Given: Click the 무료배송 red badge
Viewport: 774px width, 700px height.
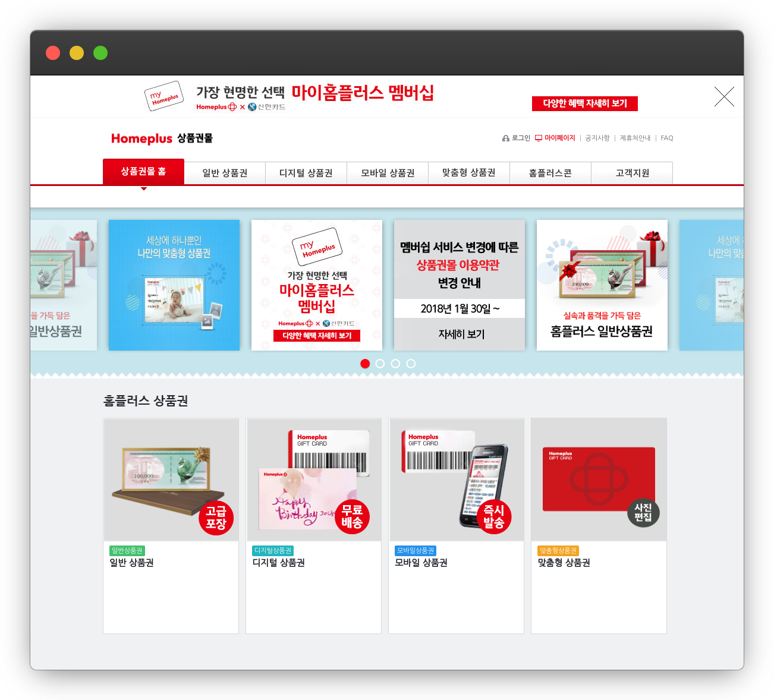Looking at the screenshot, I should (352, 516).
